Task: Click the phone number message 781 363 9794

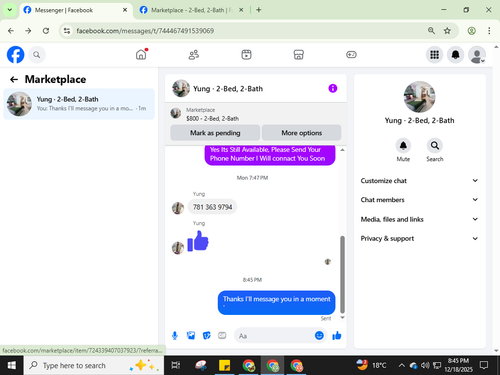Action: tap(212, 207)
